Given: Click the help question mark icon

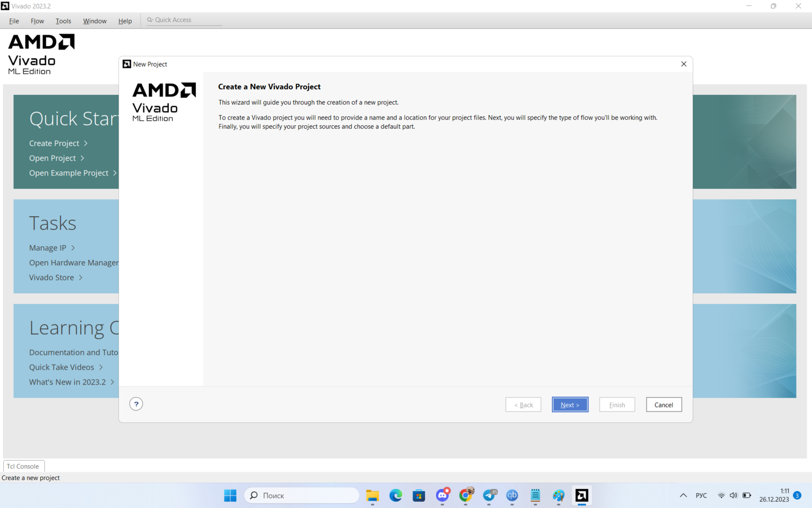Looking at the screenshot, I should click(136, 404).
